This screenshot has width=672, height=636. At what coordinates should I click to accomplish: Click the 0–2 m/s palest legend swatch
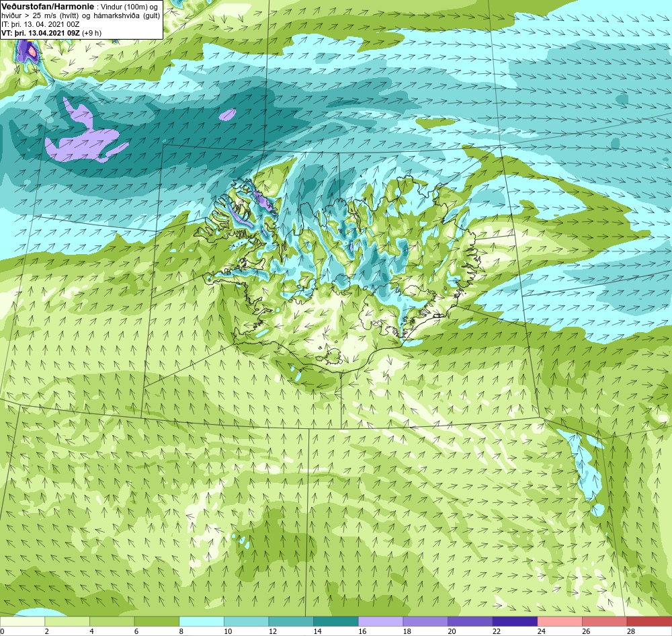tap(22, 621)
